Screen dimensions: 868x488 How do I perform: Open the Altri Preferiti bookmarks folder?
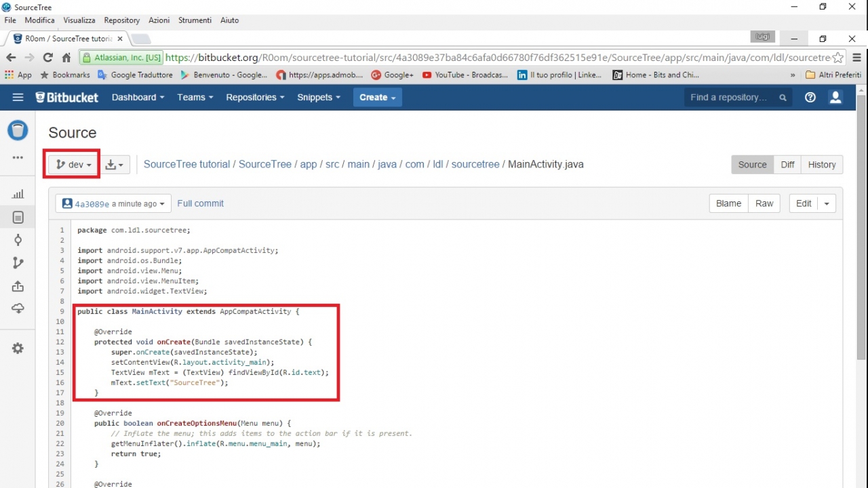point(833,75)
